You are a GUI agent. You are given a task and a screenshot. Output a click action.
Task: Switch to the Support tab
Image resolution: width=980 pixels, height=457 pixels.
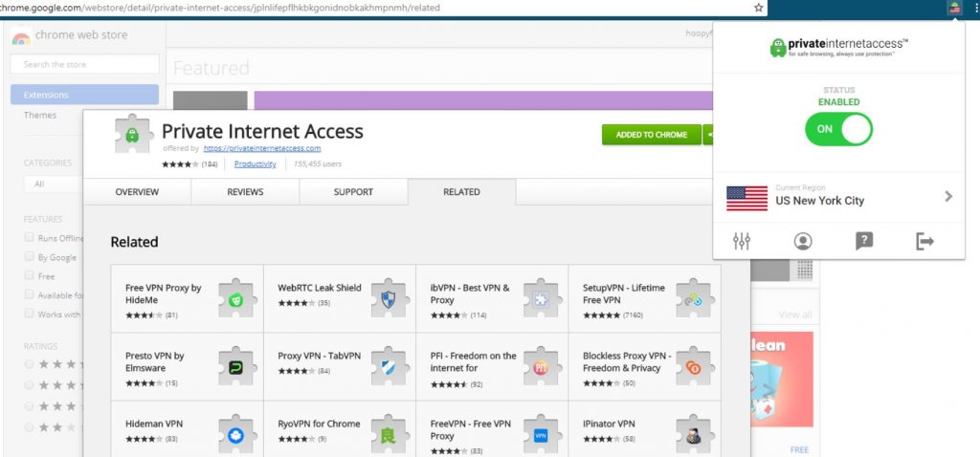coord(353,192)
